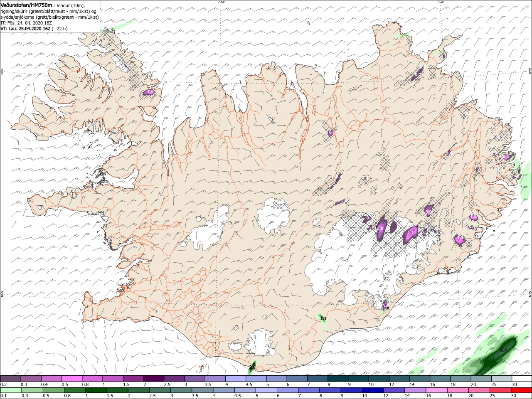Pick the top-row swatch between 0.2 and 0.3

(x=11, y=378)
